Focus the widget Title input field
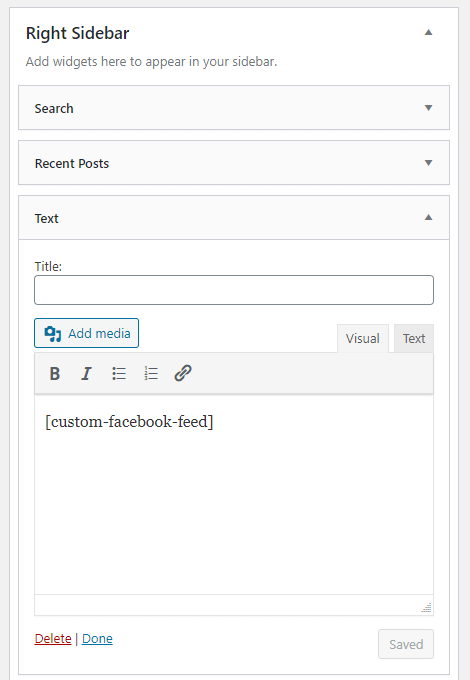This screenshot has width=470, height=680. 234,290
